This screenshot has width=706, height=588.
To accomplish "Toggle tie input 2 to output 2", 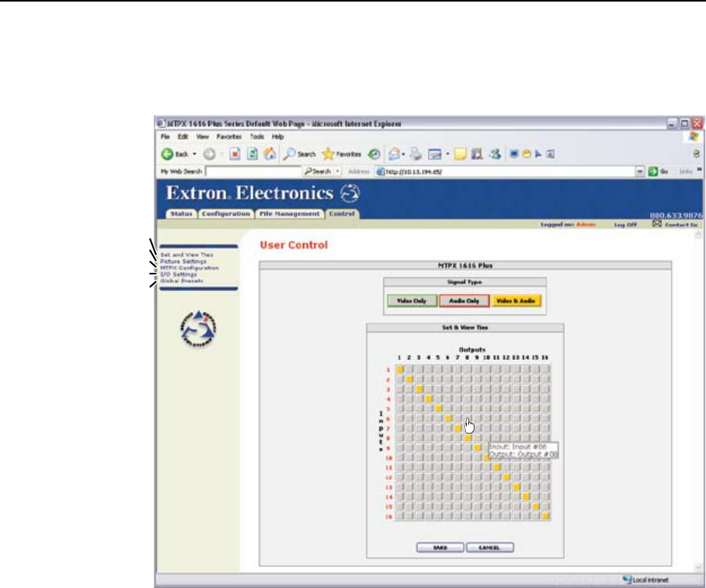I will pyautogui.click(x=409, y=379).
